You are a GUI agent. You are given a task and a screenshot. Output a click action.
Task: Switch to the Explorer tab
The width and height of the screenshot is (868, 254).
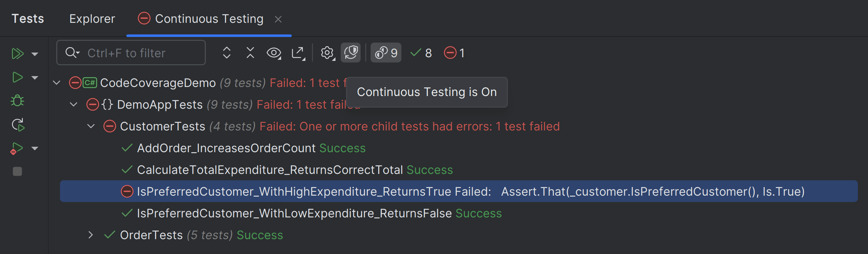92,19
